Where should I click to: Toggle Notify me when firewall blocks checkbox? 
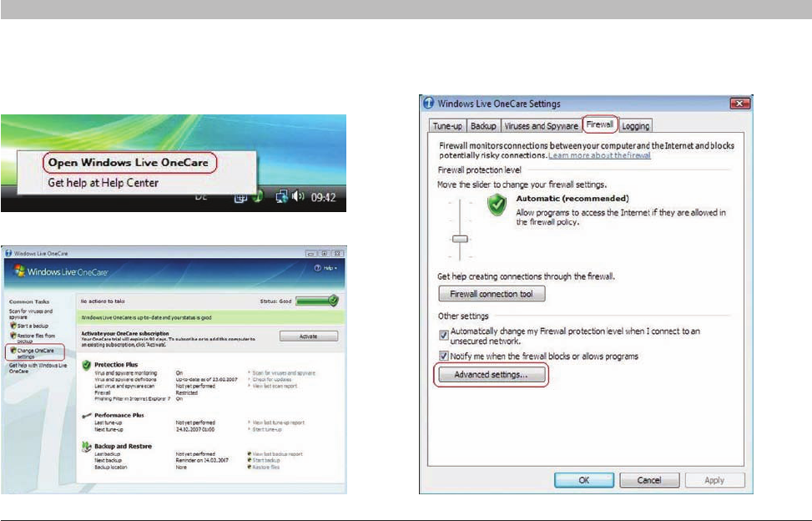click(443, 356)
